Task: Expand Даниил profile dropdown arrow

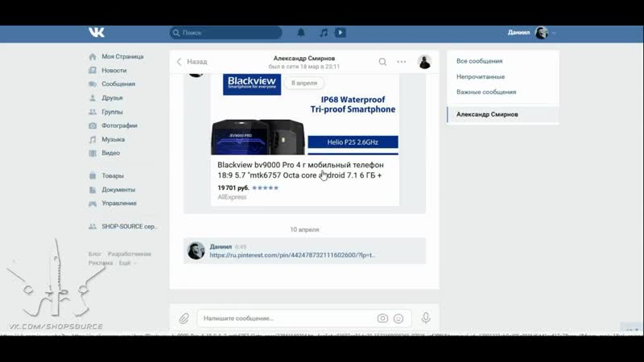Action: [554, 33]
